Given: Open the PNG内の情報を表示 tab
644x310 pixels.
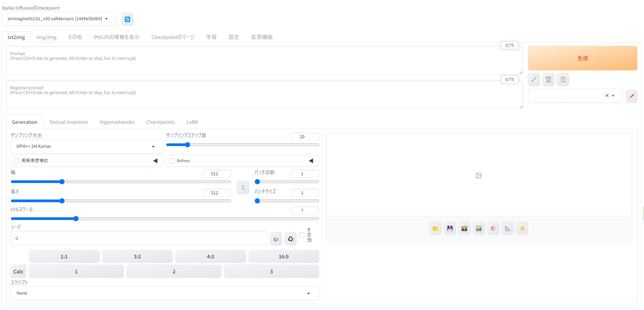Looking at the screenshot, I should pos(117,37).
